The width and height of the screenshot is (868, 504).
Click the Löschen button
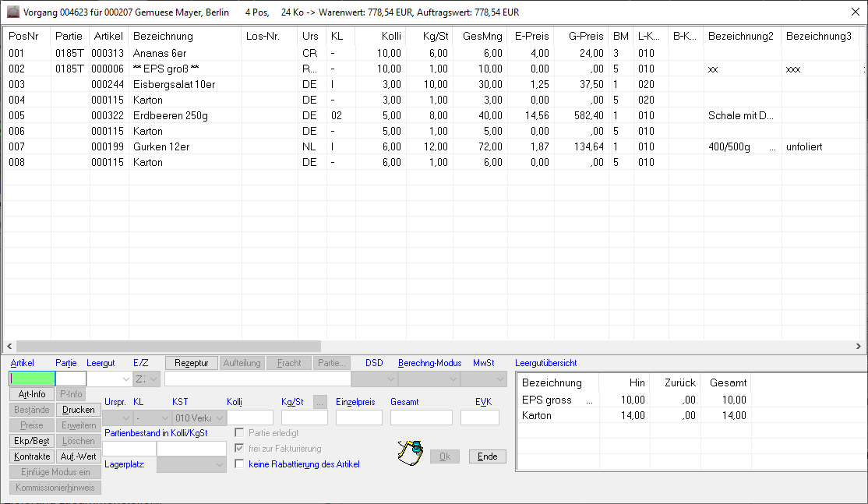[79, 440]
